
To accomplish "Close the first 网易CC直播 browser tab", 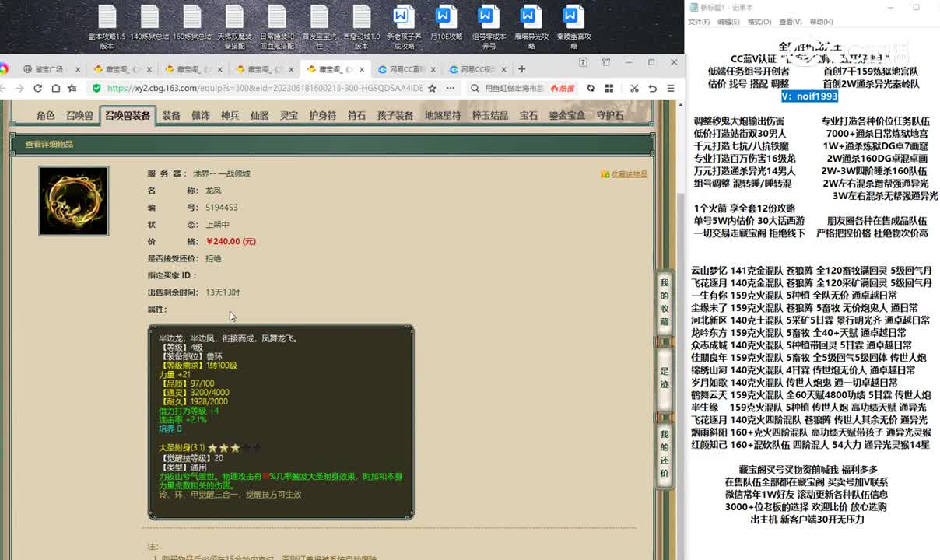I will (435, 69).
